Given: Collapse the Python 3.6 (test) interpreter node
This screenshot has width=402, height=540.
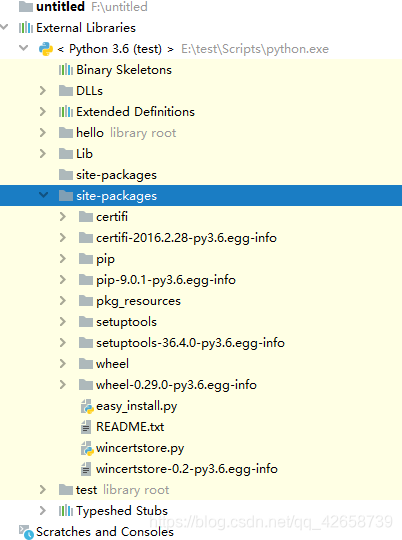Looking at the screenshot, I should click(23, 48).
